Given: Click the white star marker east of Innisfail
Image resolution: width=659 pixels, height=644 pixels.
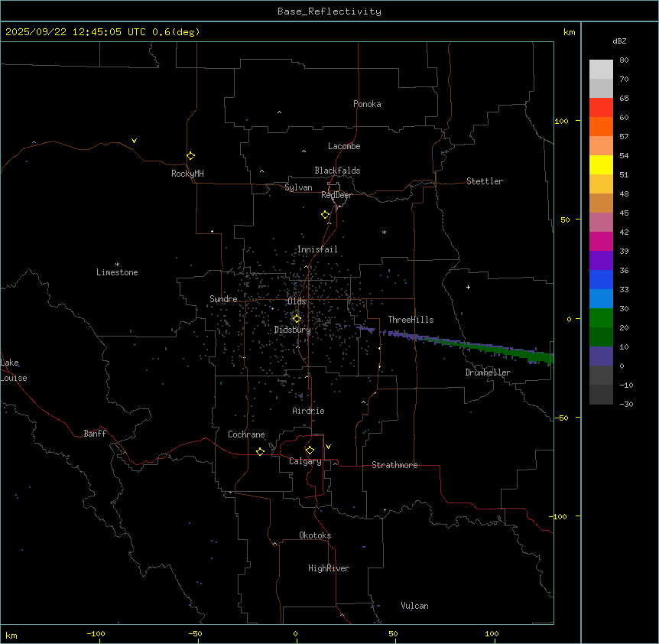Looking at the screenshot, I should tap(384, 232).
